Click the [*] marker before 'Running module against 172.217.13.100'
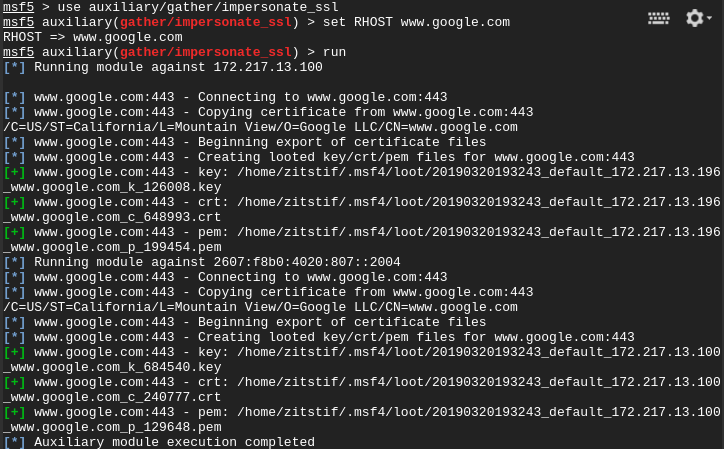Screen dimensions: 724x449 (x=14, y=67)
